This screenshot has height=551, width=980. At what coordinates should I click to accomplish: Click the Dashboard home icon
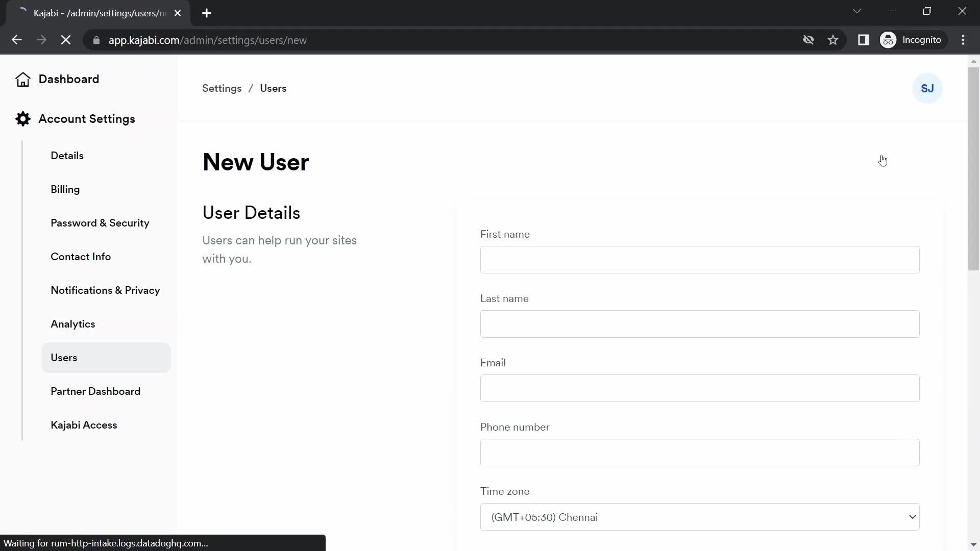click(23, 80)
